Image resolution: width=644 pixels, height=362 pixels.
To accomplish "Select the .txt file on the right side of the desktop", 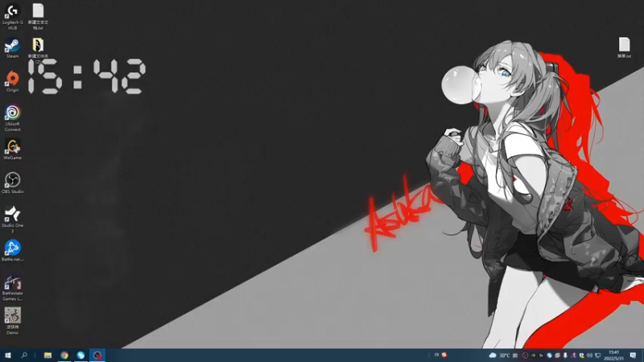I will (x=625, y=47).
